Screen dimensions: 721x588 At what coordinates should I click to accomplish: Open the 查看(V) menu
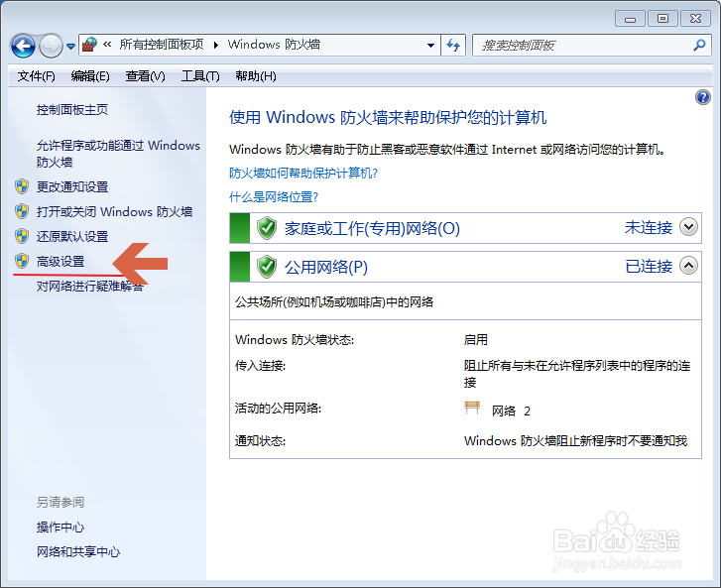coord(146,76)
